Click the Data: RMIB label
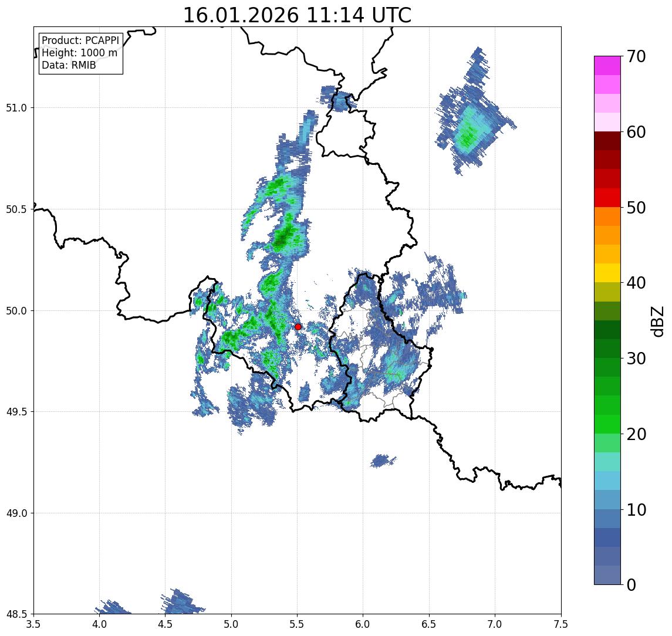Image resolution: width=672 pixels, height=636 pixels. [69, 65]
